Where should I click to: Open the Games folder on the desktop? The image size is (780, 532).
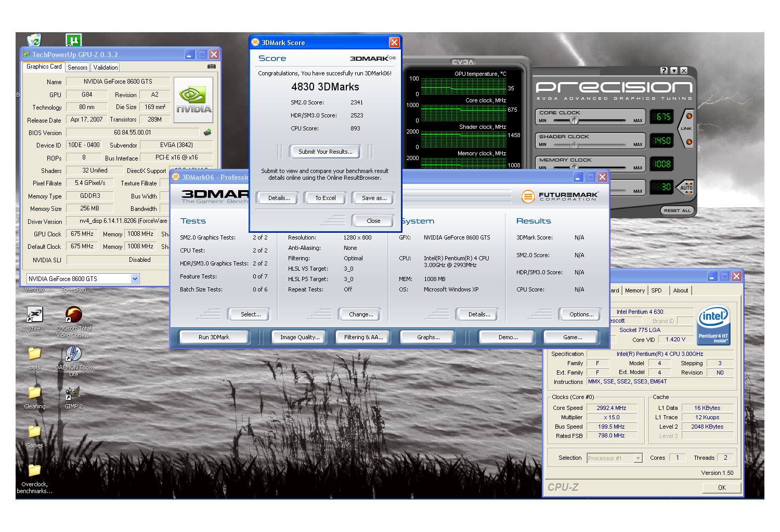click(34, 431)
